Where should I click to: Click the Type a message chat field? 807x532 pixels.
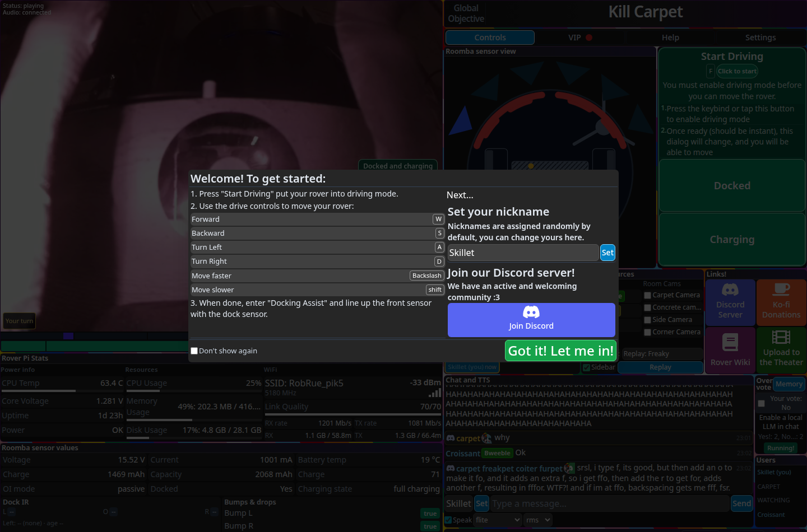[x=610, y=503]
